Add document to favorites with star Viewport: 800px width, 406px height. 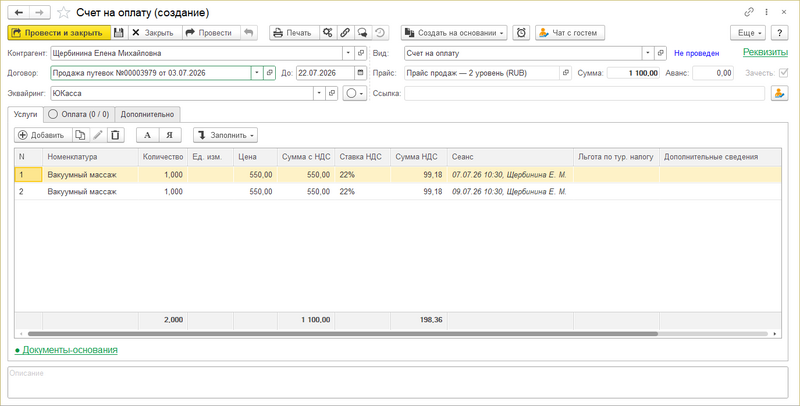coord(63,13)
